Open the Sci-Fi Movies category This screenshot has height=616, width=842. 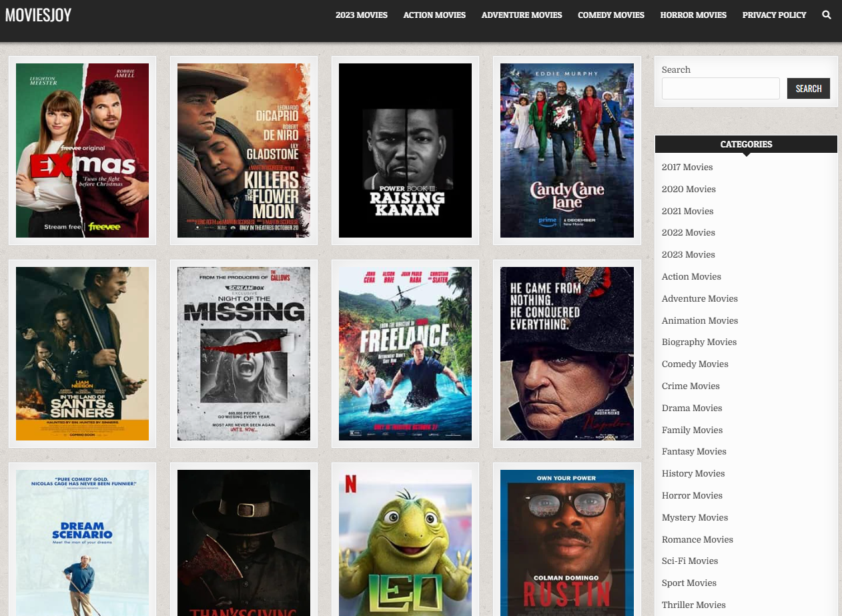pyautogui.click(x=689, y=561)
